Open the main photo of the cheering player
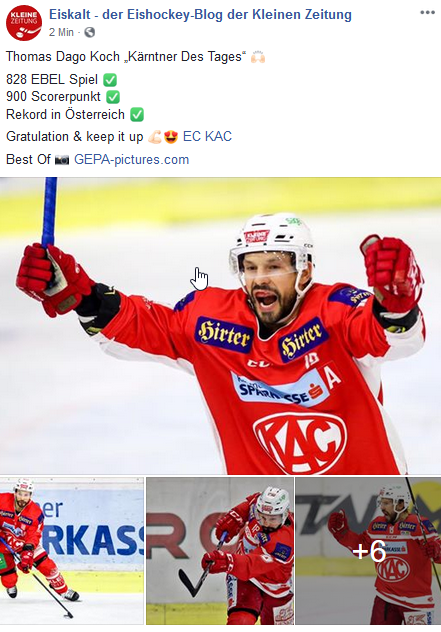Image resolution: width=441 pixels, height=632 pixels. (x=220, y=326)
